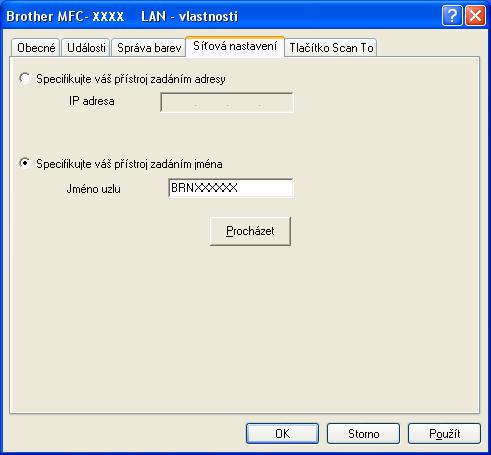491x455 pixels.
Task: Cancel with the Storno button
Action: (x=363, y=434)
